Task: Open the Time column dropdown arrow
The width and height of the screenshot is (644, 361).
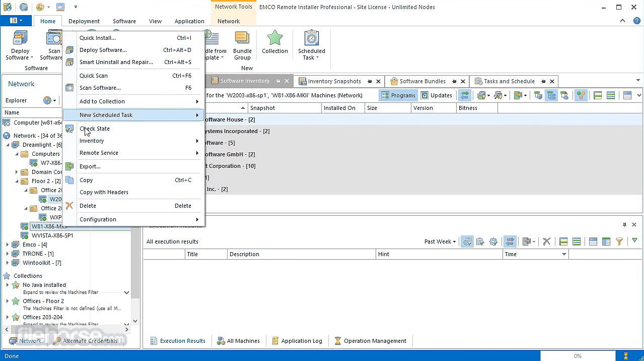Action: click(564, 254)
